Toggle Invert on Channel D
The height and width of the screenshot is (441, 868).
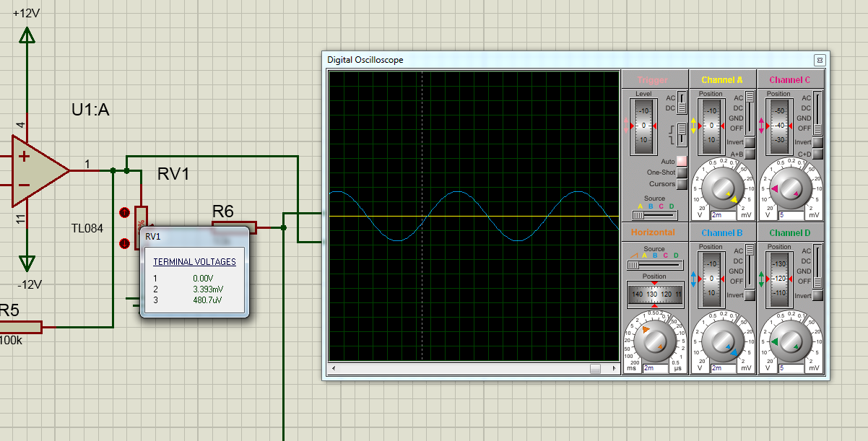coord(817,295)
